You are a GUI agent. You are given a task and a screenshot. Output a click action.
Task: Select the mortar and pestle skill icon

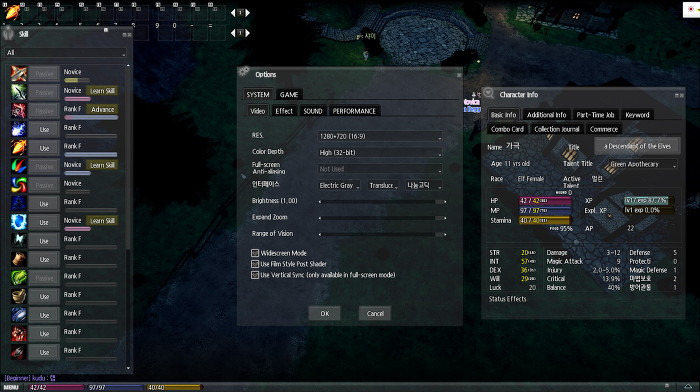pyautogui.click(x=19, y=296)
